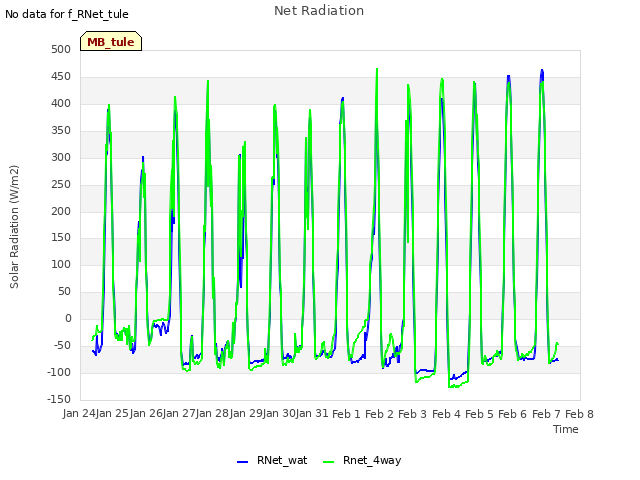The height and width of the screenshot is (480, 640).
Task: Click the Feb 4 x-axis tick label
Action: coord(446,414)
